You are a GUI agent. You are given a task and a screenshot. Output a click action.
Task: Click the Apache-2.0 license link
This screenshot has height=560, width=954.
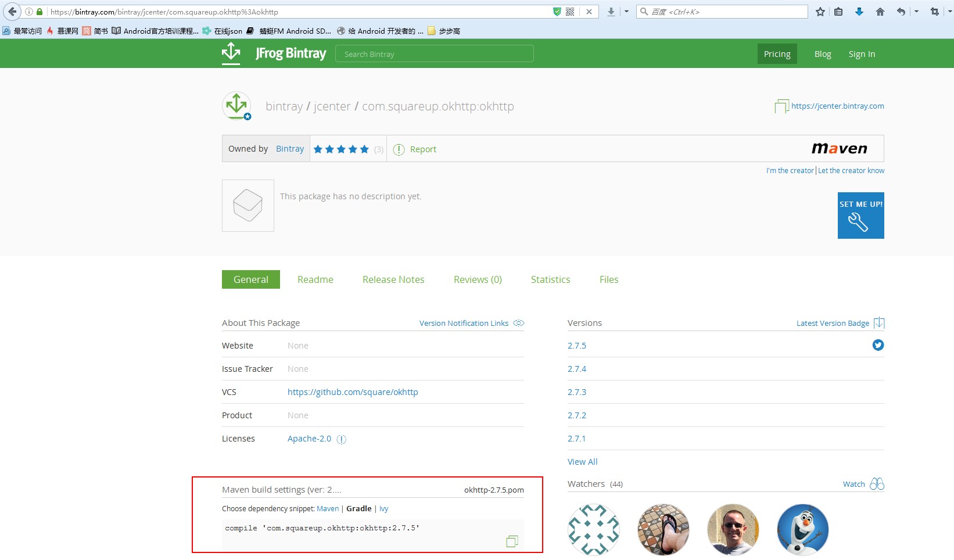click(309, 439)
